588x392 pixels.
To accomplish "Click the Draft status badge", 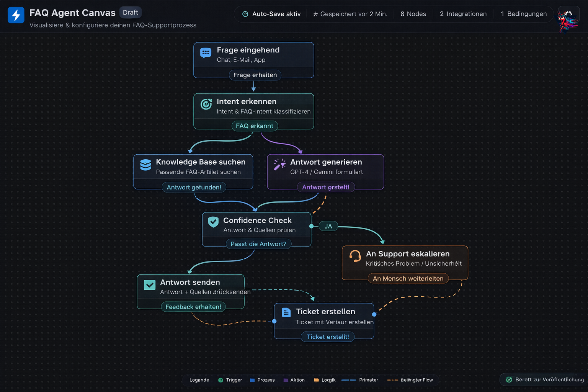I will [x=130, y=13].
